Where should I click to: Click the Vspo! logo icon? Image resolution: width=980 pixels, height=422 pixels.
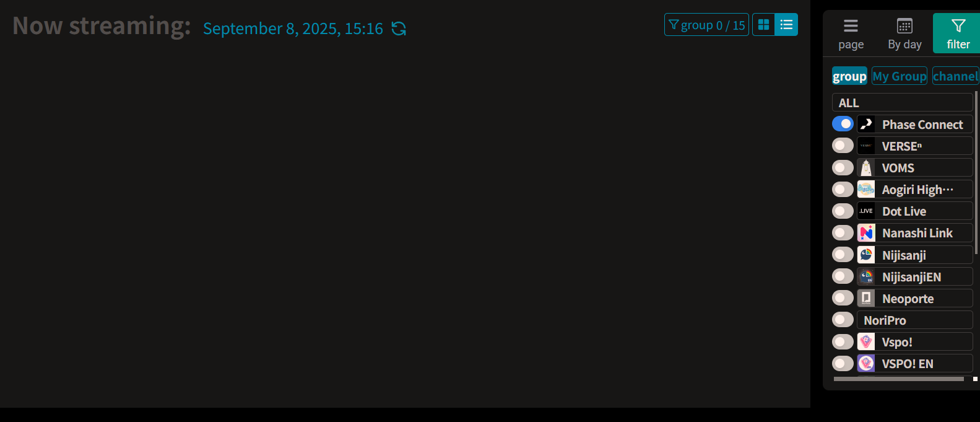(x=866, y=341)
